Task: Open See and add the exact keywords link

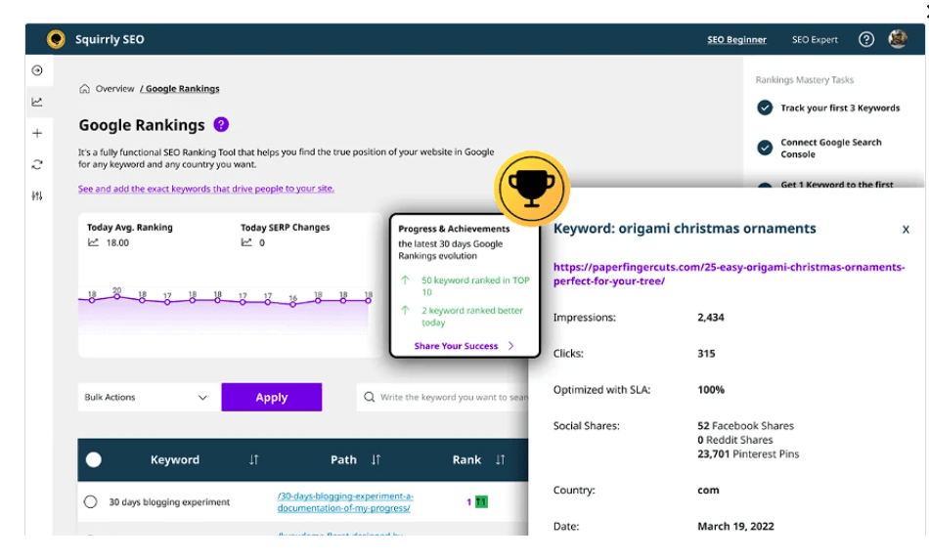Action: pyautogui.click(x=206, y=189)
